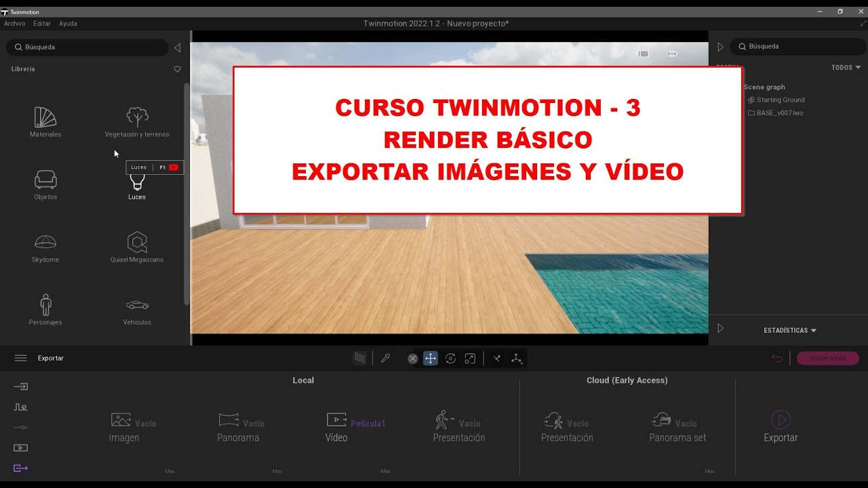The image size is (868, 488).
Task: Open the TODOS filter dropdown
Action: click(x=846, y=68)
